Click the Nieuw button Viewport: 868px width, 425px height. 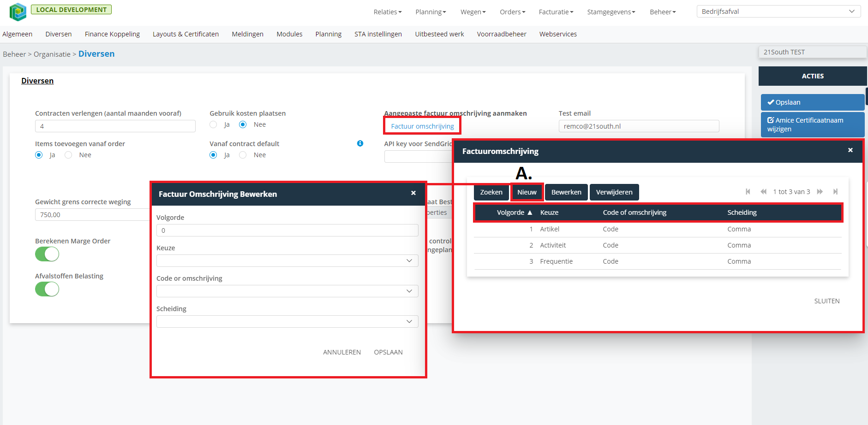click(527, 192)
